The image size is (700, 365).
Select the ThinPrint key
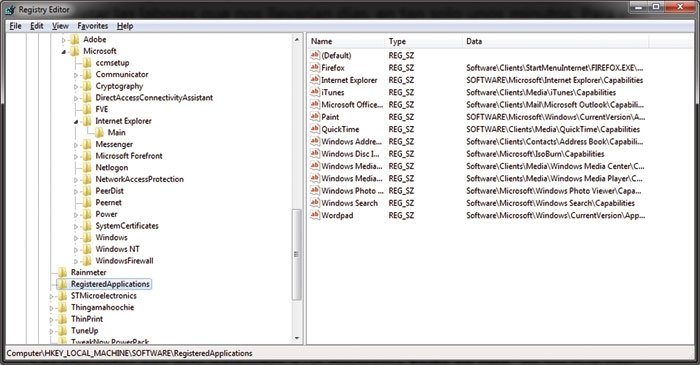87,319
